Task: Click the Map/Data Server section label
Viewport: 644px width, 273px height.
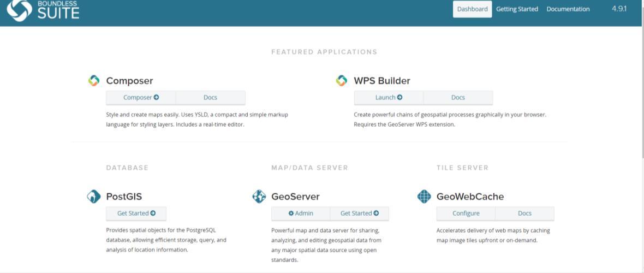Action: point(309,168)
